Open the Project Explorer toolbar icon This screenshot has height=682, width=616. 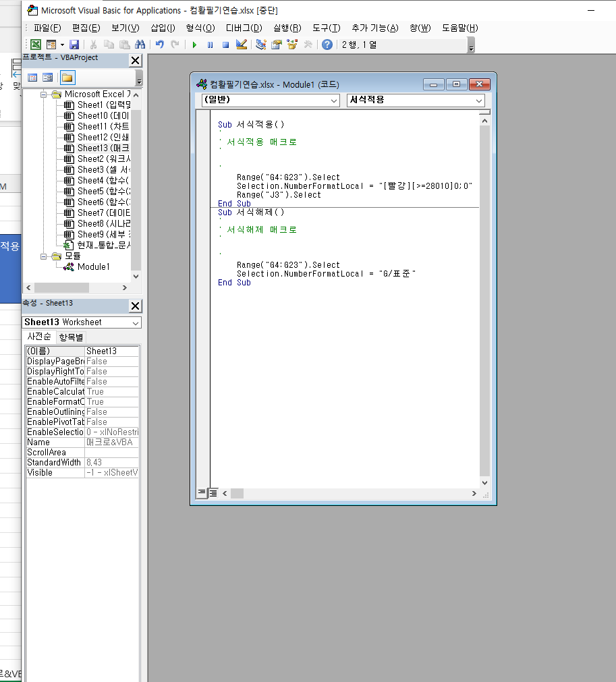click(260, 45)
